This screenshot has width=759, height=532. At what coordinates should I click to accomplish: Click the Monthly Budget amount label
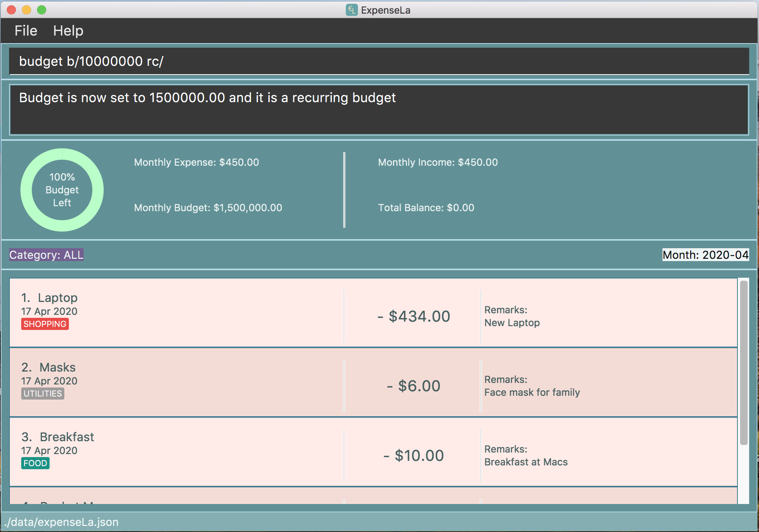[x=208, y=208]
